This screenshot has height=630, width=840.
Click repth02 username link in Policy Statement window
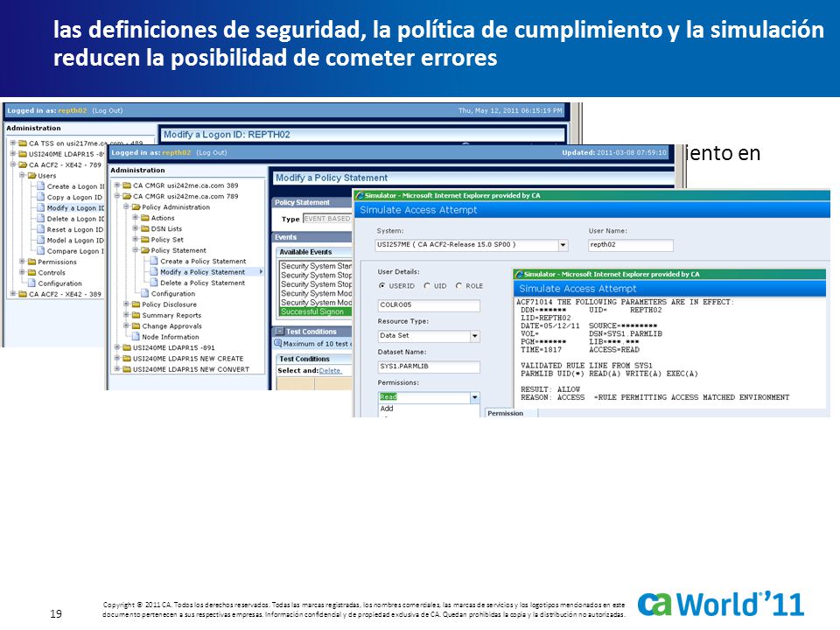(x=176, y=152)
